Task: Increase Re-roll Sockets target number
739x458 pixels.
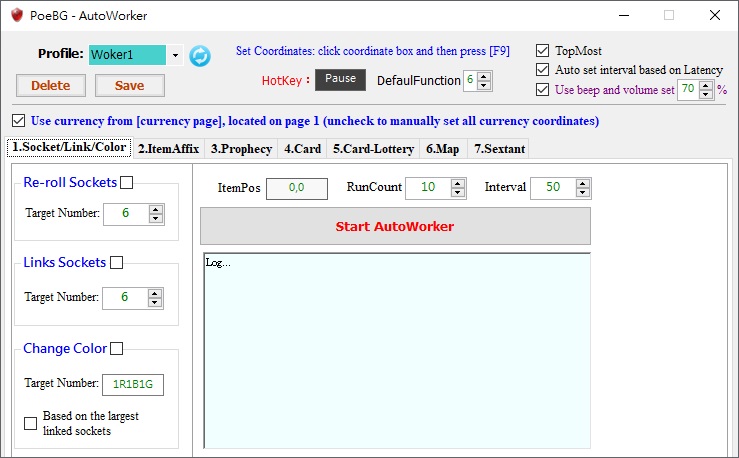Action: pyautogui.click(x=156, y=209)
